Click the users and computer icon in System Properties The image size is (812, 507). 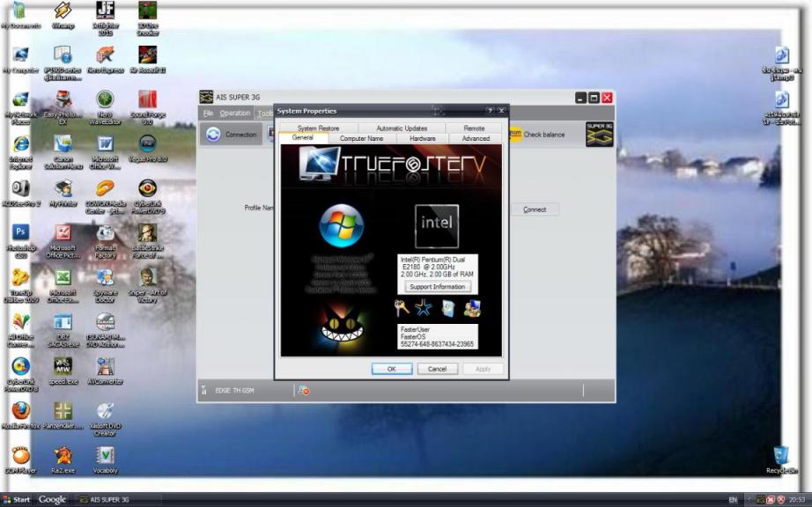point(472,308)
